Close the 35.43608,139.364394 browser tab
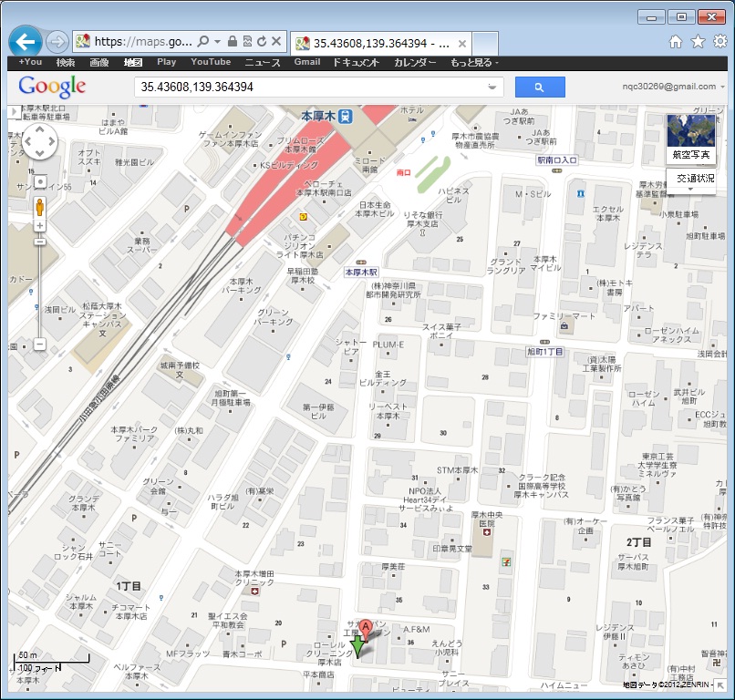This screenshot has height=700, width=735. 462,44
